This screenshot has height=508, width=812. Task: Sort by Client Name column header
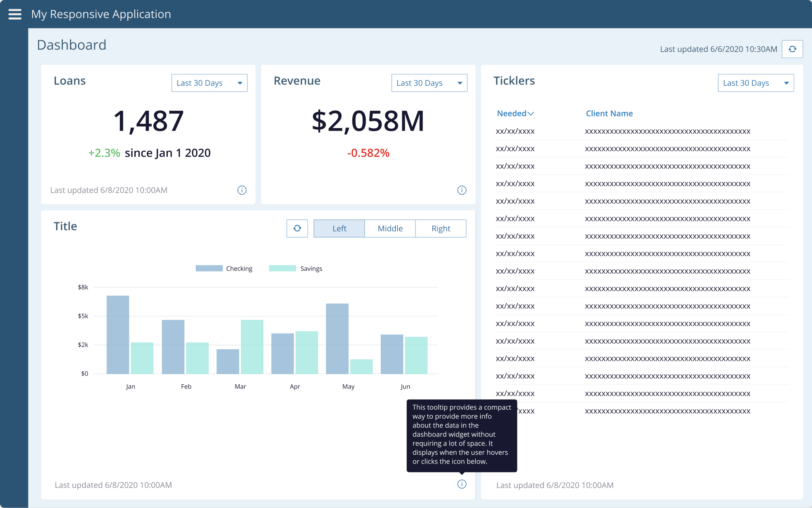tap(609, 113)
